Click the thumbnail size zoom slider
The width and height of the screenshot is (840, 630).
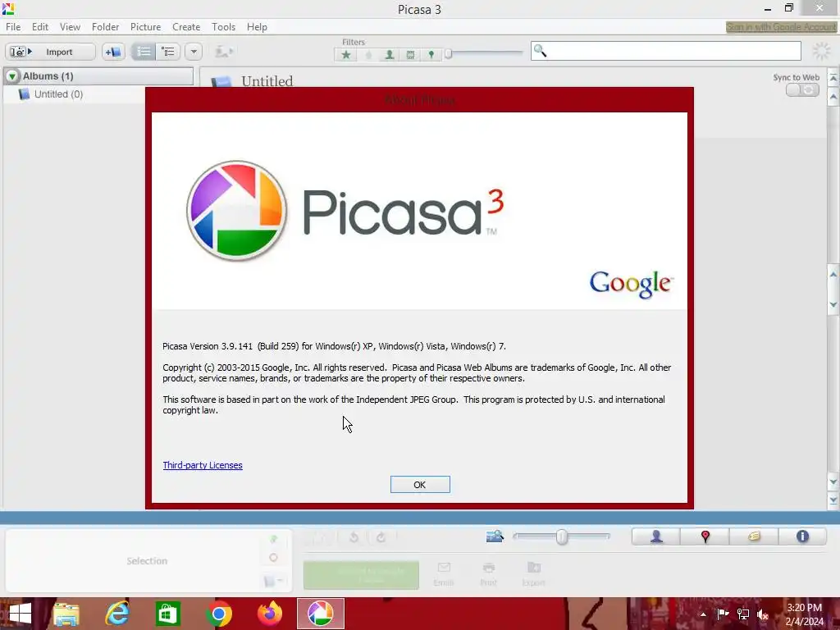561,536
